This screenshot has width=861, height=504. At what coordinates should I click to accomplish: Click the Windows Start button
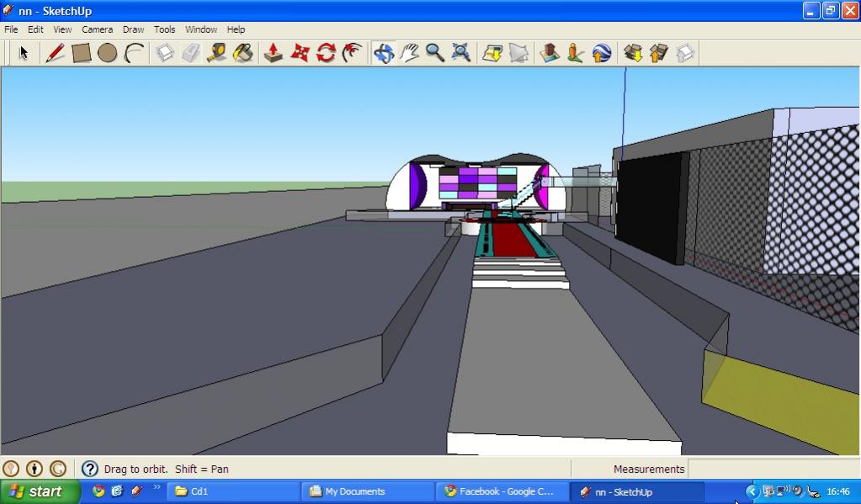point(39,491)
